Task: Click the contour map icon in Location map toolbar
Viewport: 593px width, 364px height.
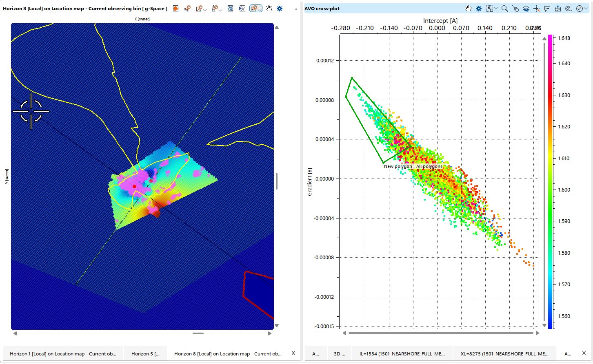Action: point(230,8)
